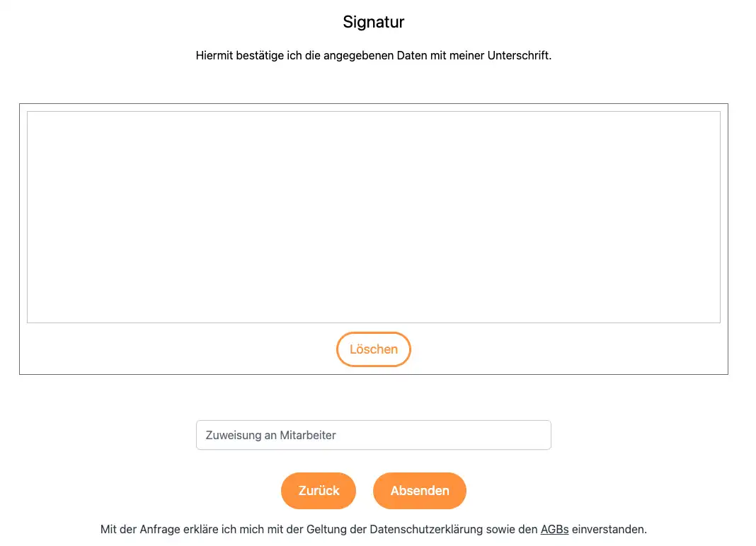Go back with the Zurück button

[x=319, y=491]
